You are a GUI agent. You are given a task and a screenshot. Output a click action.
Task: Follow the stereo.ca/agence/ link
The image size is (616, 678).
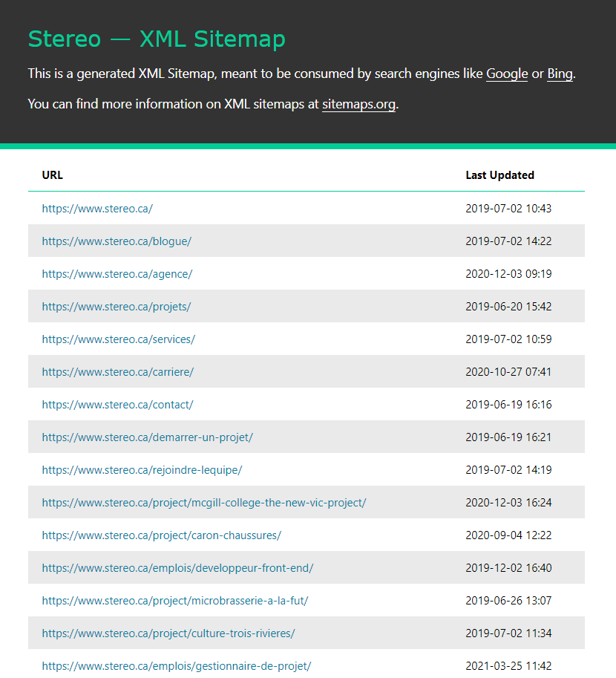117,274
